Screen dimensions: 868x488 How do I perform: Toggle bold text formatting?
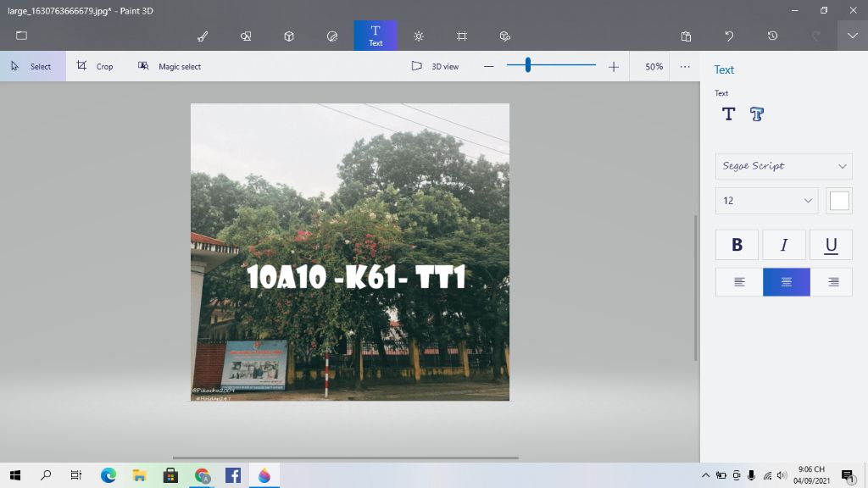737,244
